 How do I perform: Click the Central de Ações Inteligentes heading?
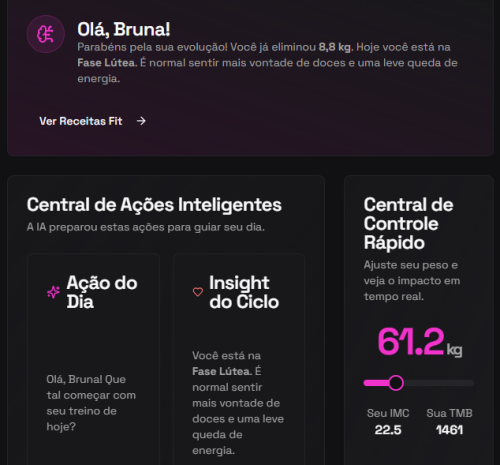(154, 205)
